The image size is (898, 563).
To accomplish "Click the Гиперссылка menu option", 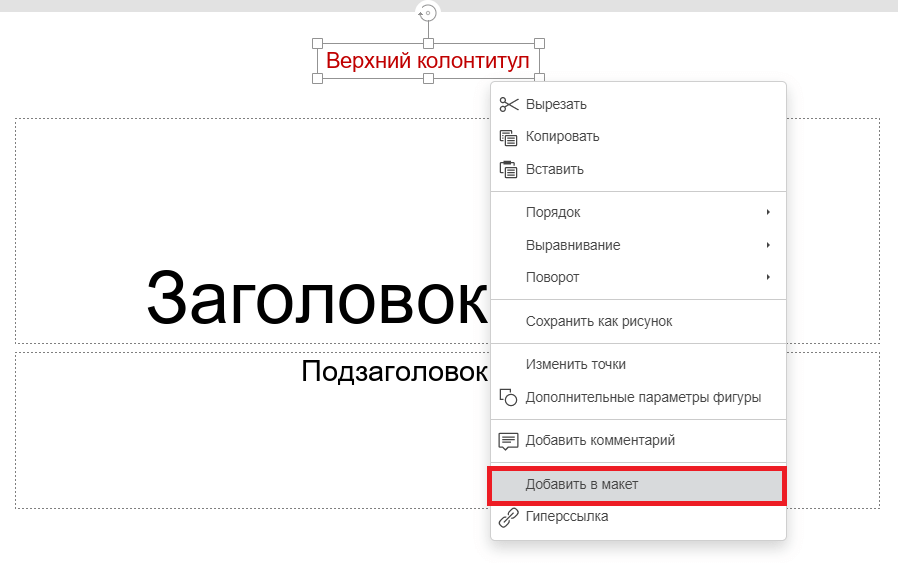I will (566, 517).
